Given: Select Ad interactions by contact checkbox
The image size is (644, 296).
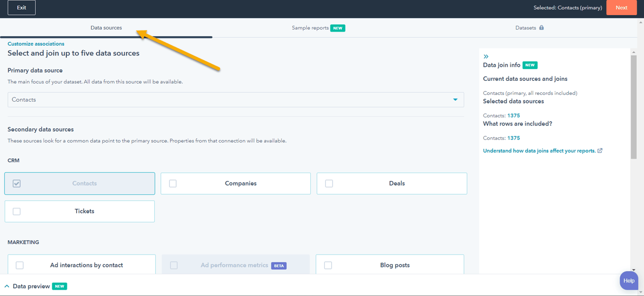Looking at the screenshot, I should coord(20,265).
